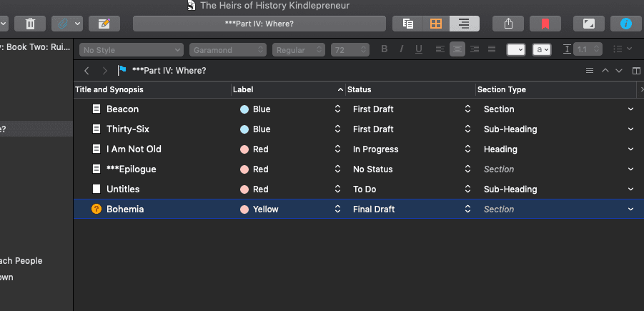This screenshot has width=644, height=311.
Task: Open the Label popup for Thirty-Six
Action: coord(337,129)
